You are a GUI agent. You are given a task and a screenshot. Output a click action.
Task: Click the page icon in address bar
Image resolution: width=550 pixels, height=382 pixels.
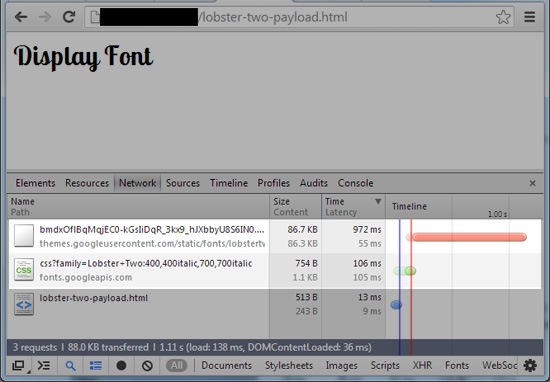point(95,17)
